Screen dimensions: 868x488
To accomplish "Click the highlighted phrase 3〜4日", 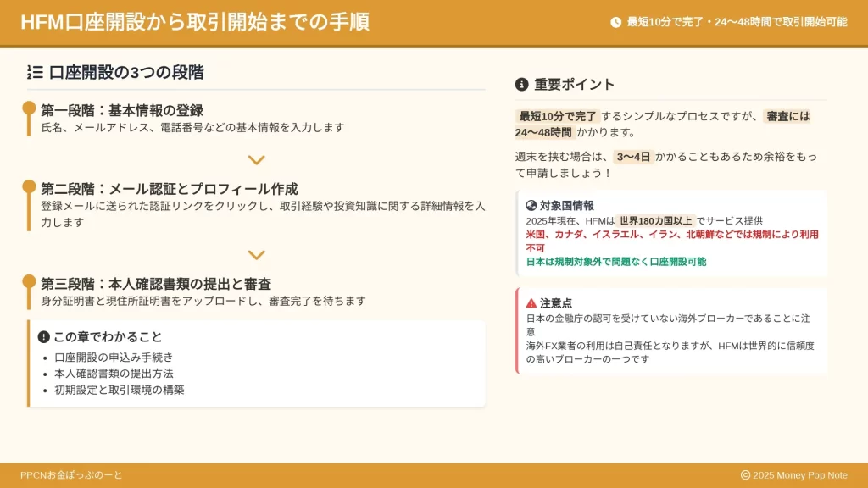I will (x=634, y=157).
